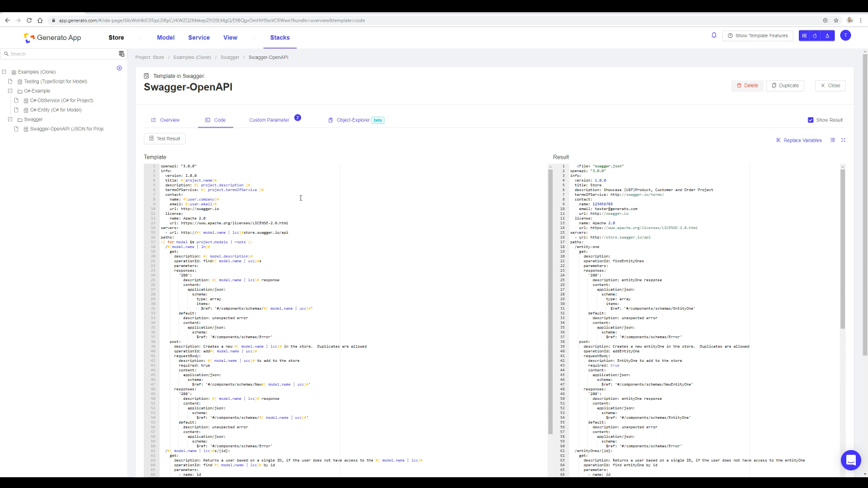Image resolution: width=868 pixels, height=488 pixels.
Task: Click the intercom chat bubble
Action: [850, 460]
